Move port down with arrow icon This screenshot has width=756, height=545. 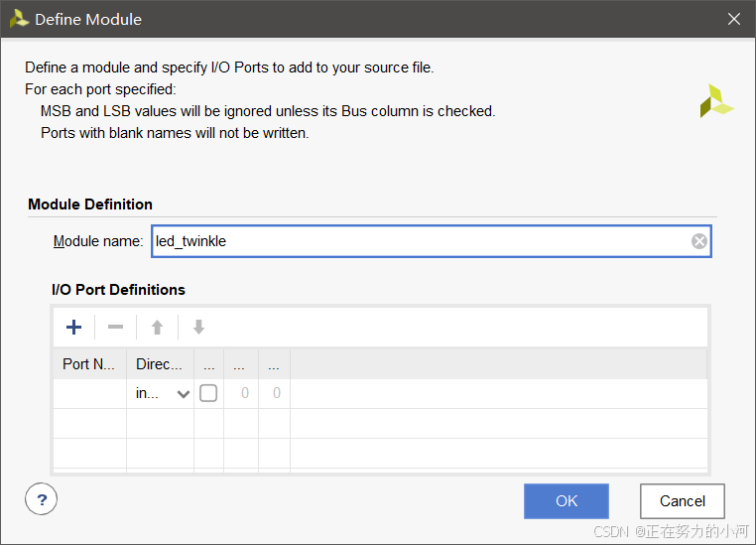pos(198,327)
